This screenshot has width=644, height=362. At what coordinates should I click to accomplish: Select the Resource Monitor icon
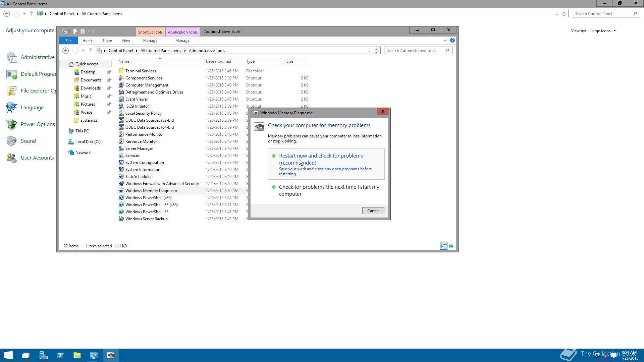(121, 141)
